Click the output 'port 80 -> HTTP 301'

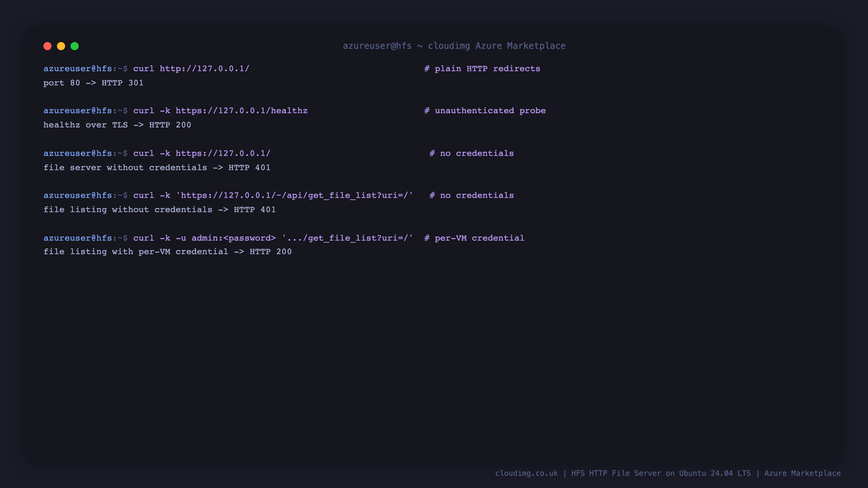[94, 83]
